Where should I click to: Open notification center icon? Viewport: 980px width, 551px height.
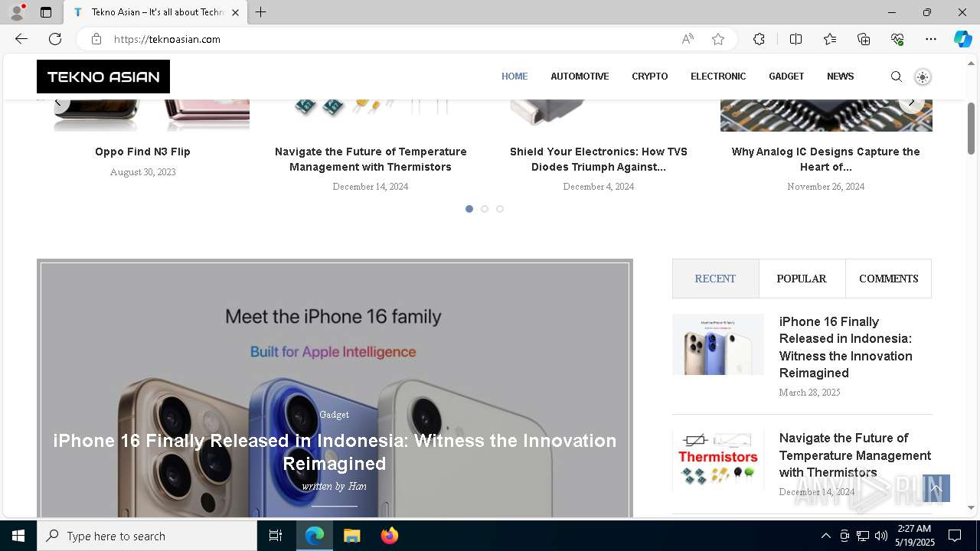(x=955, y=536)
